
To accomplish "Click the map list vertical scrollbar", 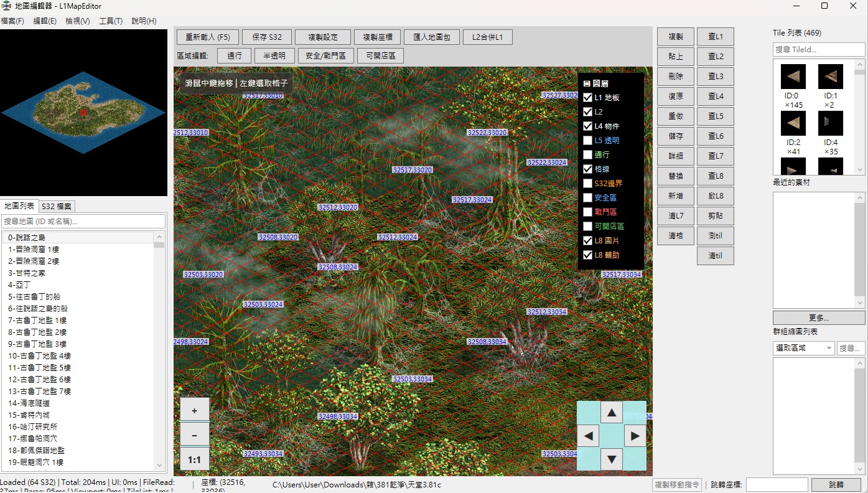I will (x=159, y=350).
